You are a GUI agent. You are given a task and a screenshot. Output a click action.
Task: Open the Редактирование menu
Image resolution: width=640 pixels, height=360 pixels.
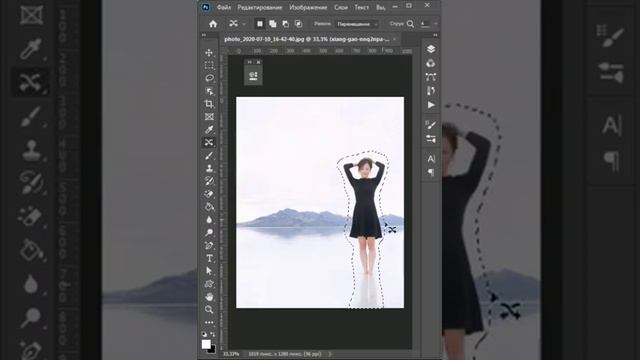click(x=260, y=7)
